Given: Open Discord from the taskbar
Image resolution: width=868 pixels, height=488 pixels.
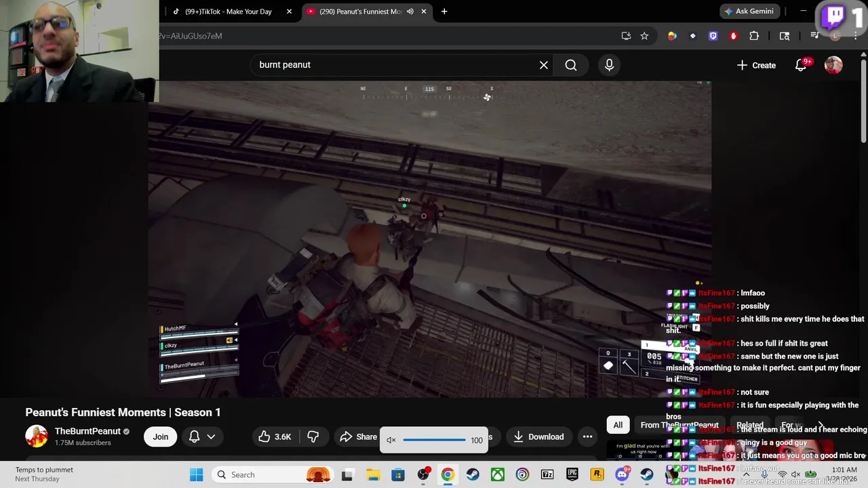Looking at the screenshot, I should coord(622,474).
